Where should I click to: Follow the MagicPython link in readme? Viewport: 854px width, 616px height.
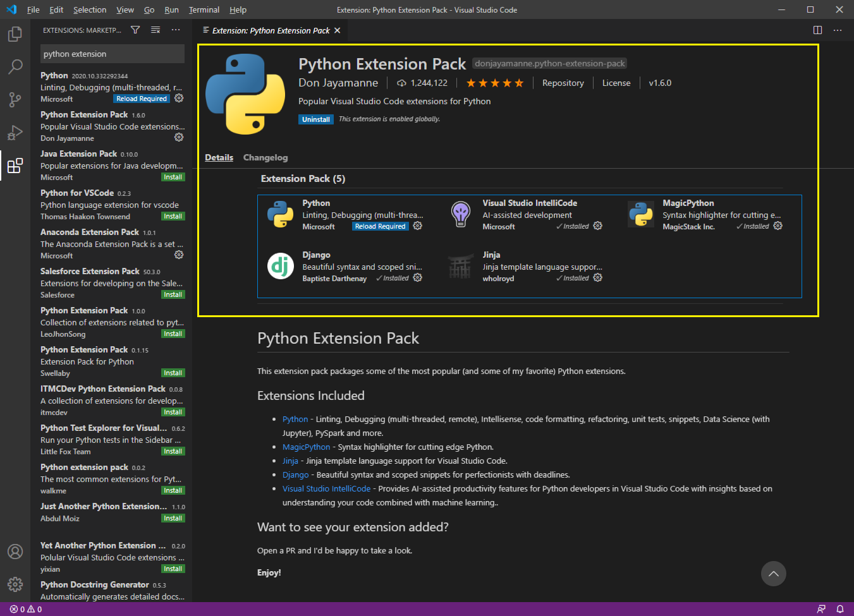pyautogui.click(x=306, y=447)
